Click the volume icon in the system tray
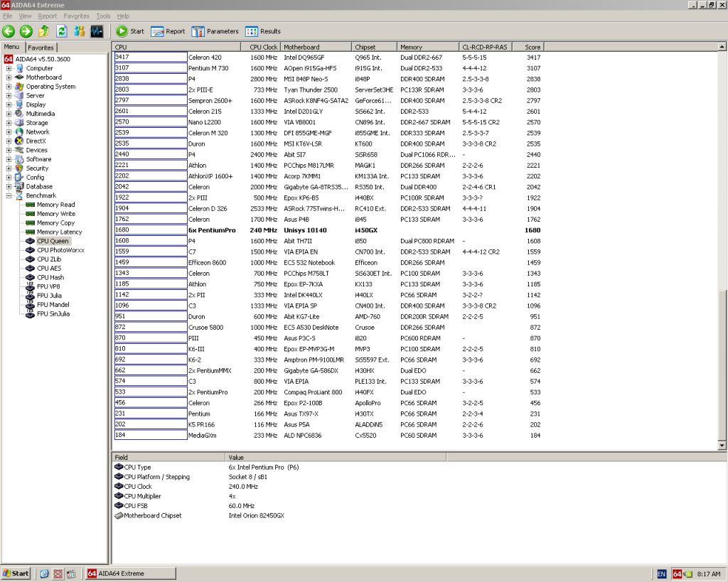 point(688,573)
